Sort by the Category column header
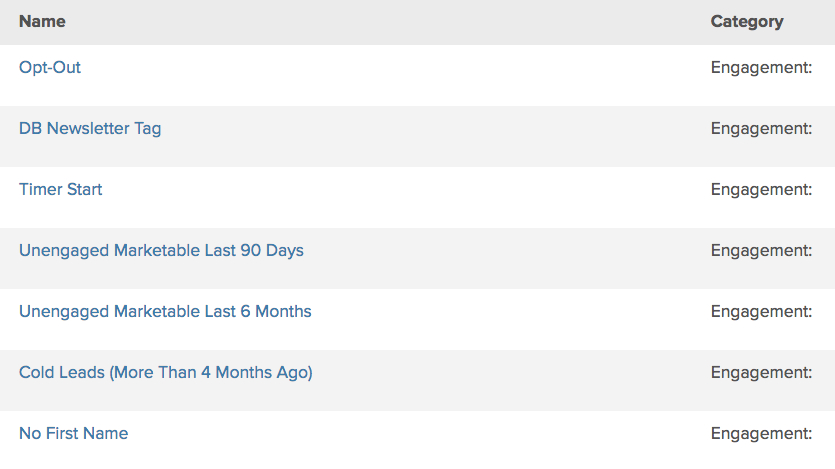The image size is (835, 469). (747, 21)
